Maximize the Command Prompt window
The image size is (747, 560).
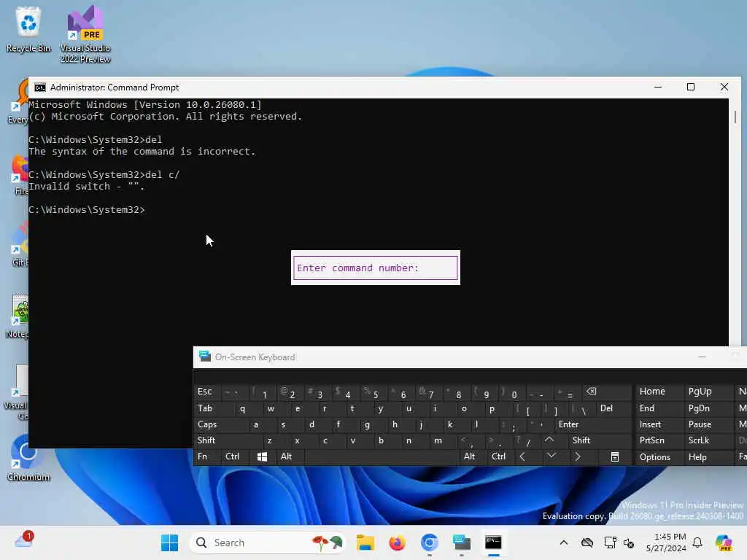point(691,87)
